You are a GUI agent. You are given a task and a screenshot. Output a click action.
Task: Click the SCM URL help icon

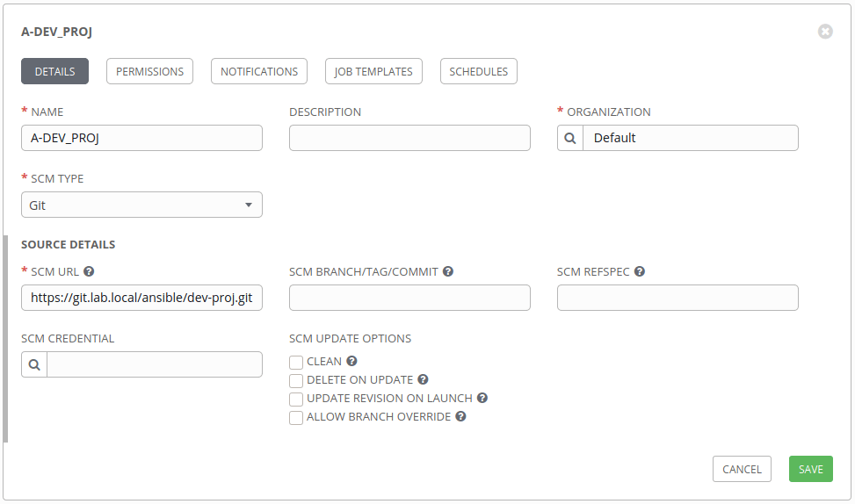[89, 272]
